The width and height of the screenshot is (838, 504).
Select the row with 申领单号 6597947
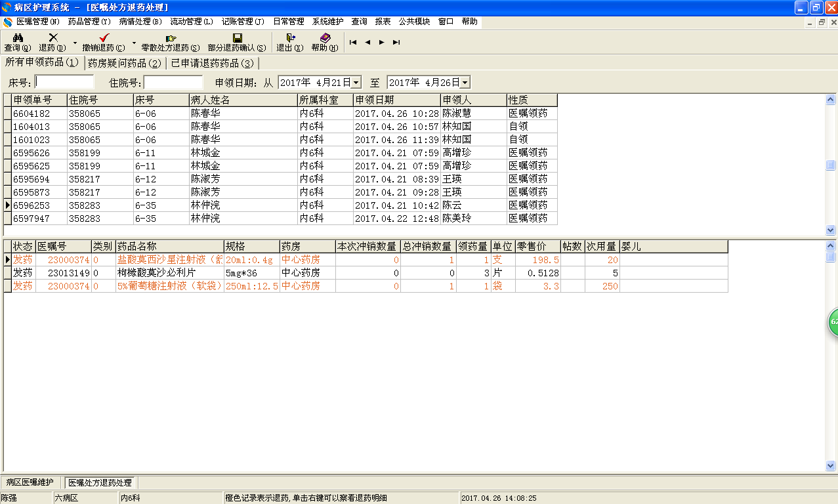(x=31, y=219)
